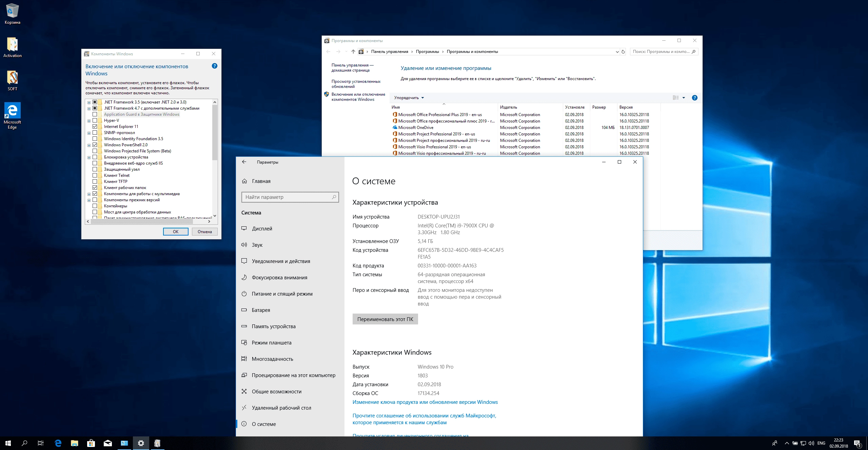Open view options dropdown arrow in Programs toolbar

(x=684, y=98)
